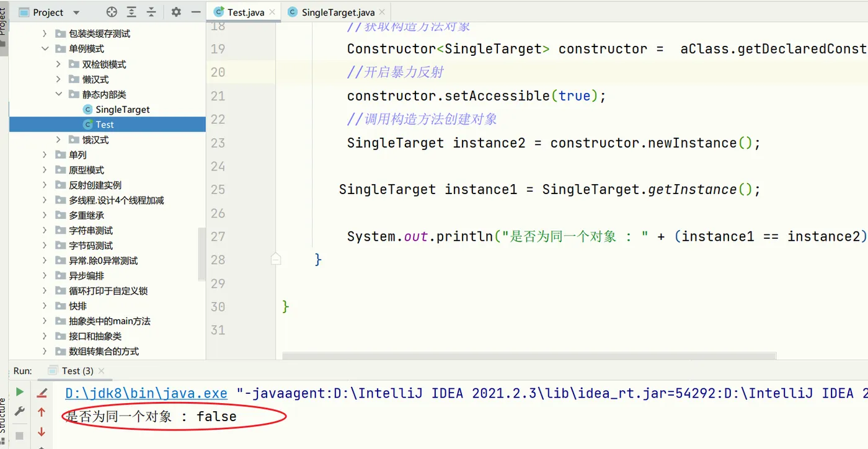Click the editor horizontal scrollbar
The width and height of the screenshot is (868, 449).
pos(529,356)
